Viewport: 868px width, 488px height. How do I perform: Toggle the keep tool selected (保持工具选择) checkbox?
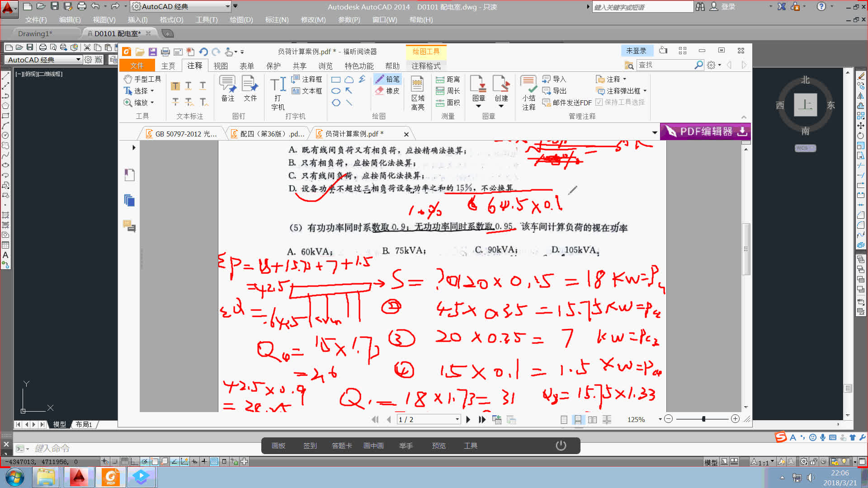click(x=599, y=103)
